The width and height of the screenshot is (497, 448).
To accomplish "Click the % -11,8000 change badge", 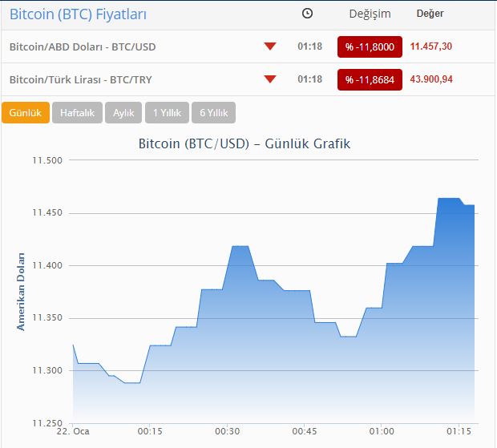I will click(x=370, y=47).
